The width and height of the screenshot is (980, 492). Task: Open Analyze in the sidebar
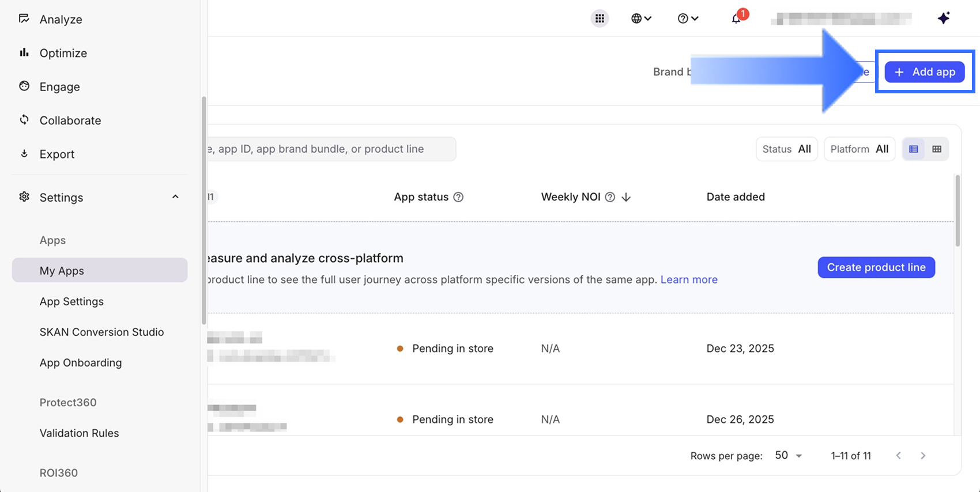point(61,20)
